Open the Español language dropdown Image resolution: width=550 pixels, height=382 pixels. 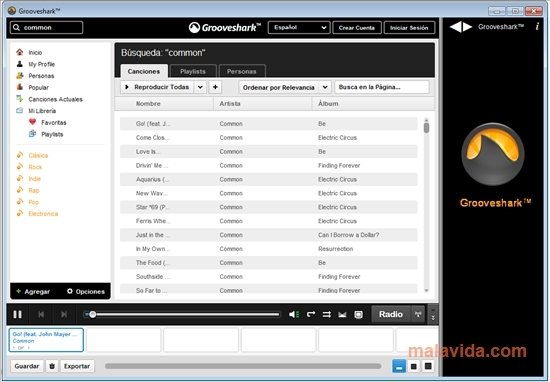[299, 27]
